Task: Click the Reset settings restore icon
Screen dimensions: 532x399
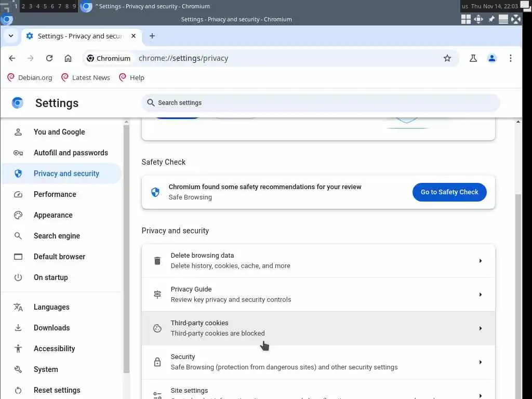Action: [18, 390]
